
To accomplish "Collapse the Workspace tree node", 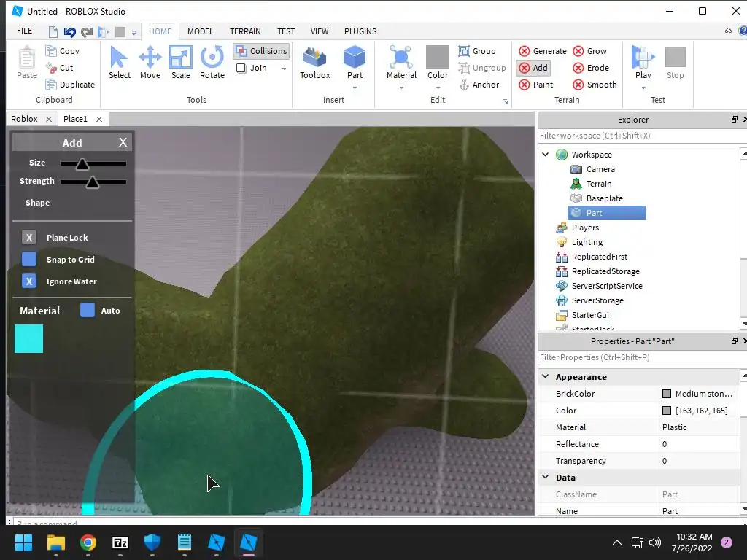I will tap(546, 155).
